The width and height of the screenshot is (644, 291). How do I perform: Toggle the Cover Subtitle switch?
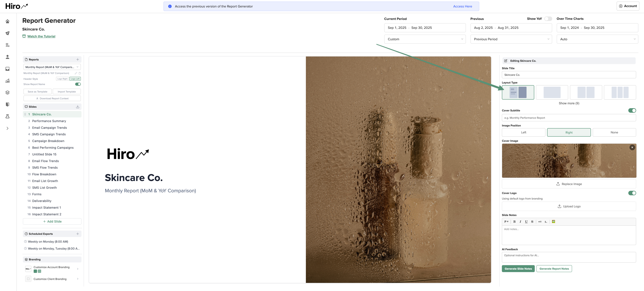[632, 111]
